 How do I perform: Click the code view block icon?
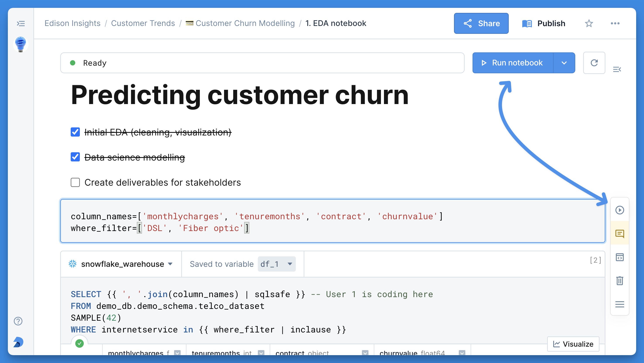point(620,257)
